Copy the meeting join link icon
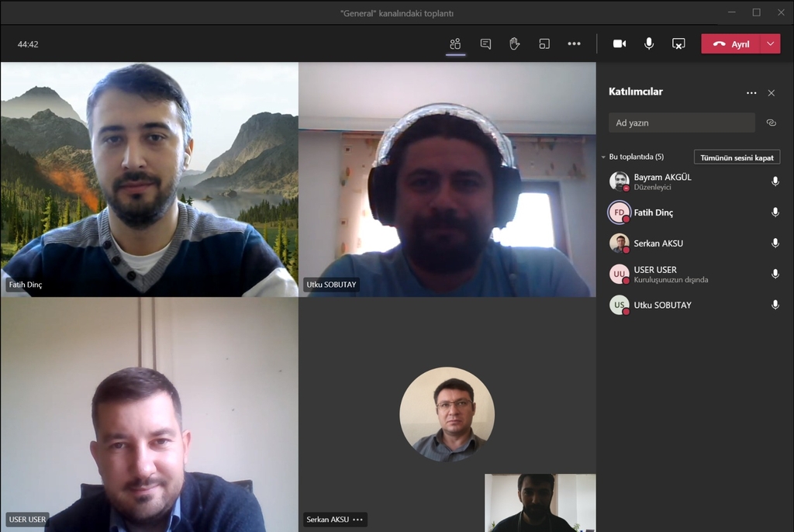The width and height of the screenshot is (794, 532). [771, 123]
